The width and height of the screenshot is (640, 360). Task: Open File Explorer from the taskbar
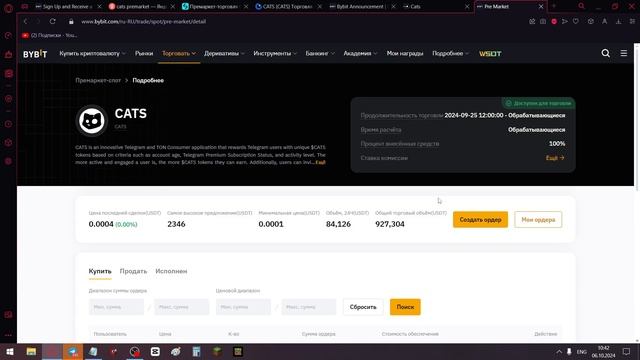point(31,351)
